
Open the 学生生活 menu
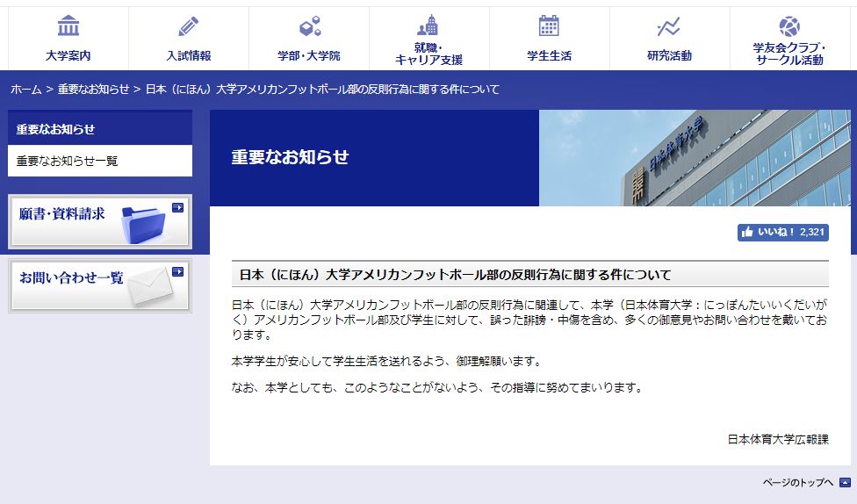[550, 39]
